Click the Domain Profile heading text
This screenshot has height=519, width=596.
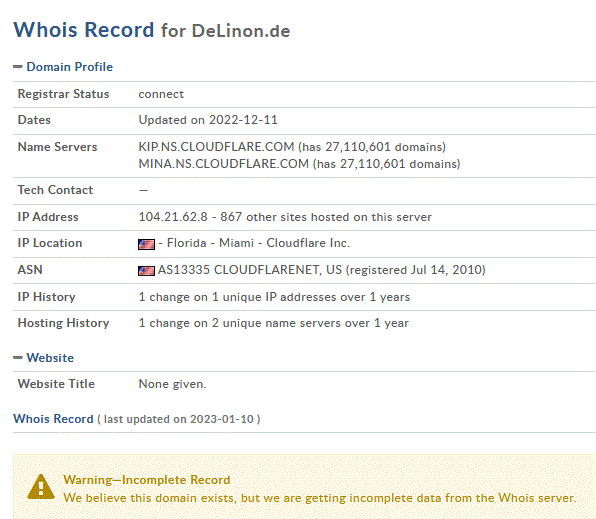[x=70, y=67]
